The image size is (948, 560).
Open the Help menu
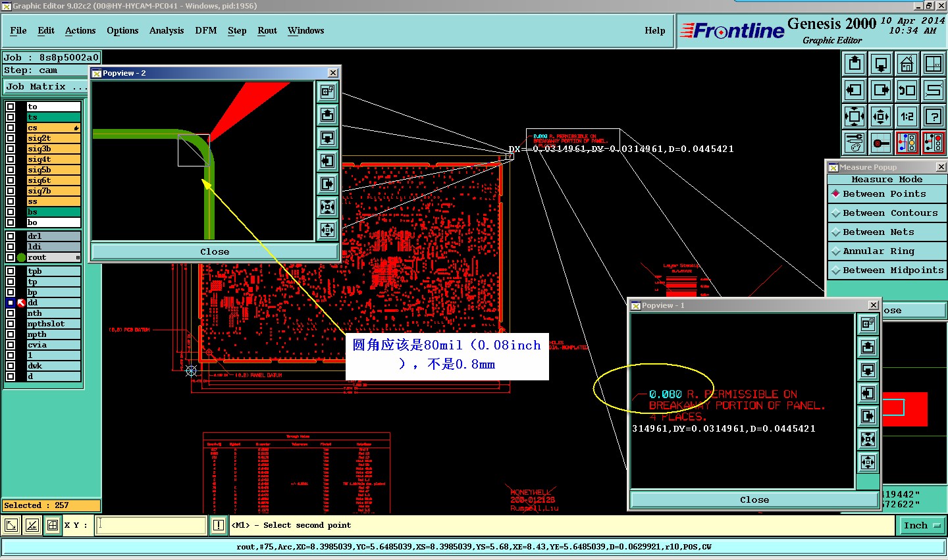point(655,31)
